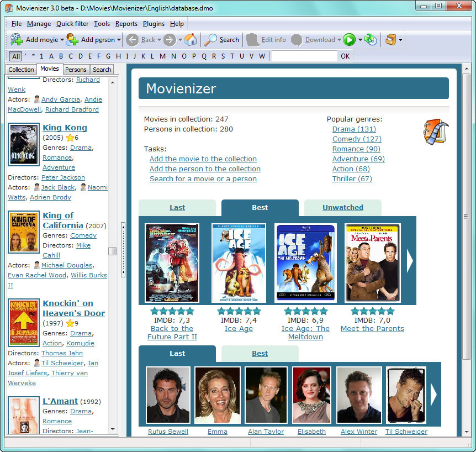Click the five-star rating under Ice Age
This screenshot has width=476, height=452.
pos(239,311)
